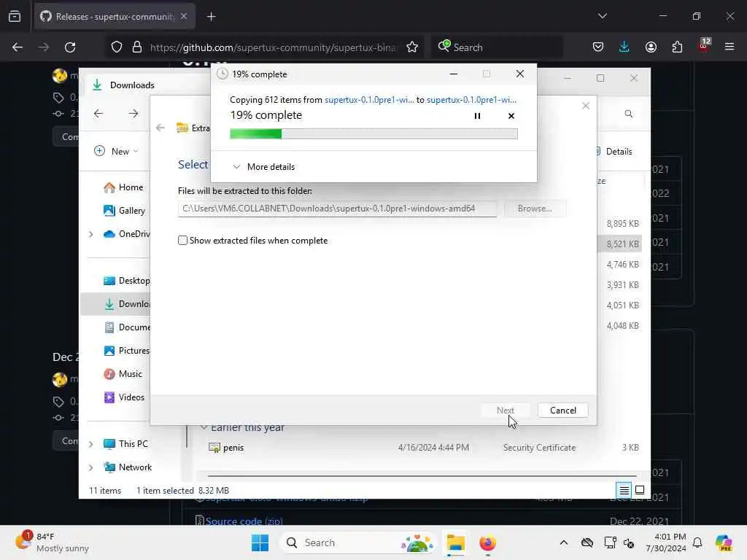This screenshot has width=747, height=560.
Task: Click the site padlock icon
Action: tap(137, 47)
